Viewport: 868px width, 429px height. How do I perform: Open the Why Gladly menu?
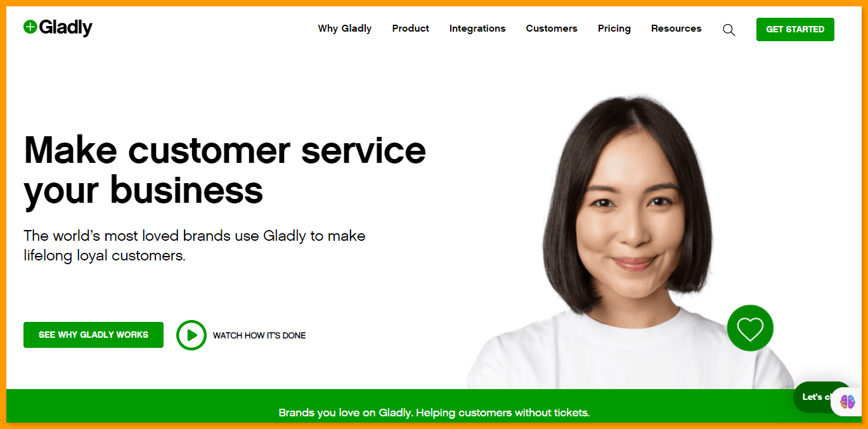click(345, 29)
